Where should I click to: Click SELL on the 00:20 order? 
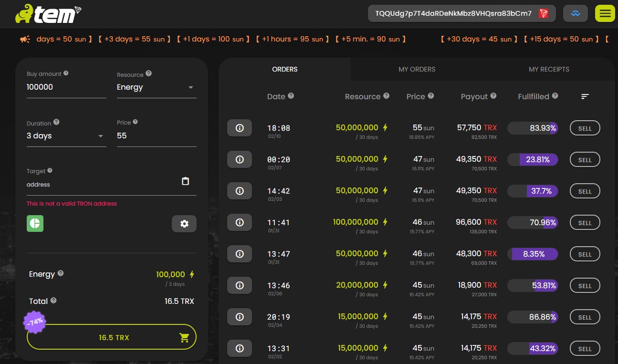[x=585, y=160]
